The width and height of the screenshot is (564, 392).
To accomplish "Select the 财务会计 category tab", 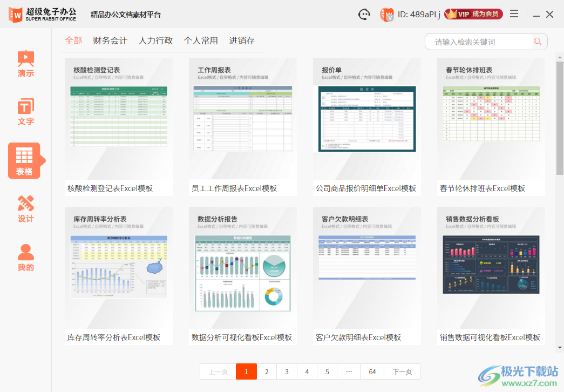I will 110,40.
